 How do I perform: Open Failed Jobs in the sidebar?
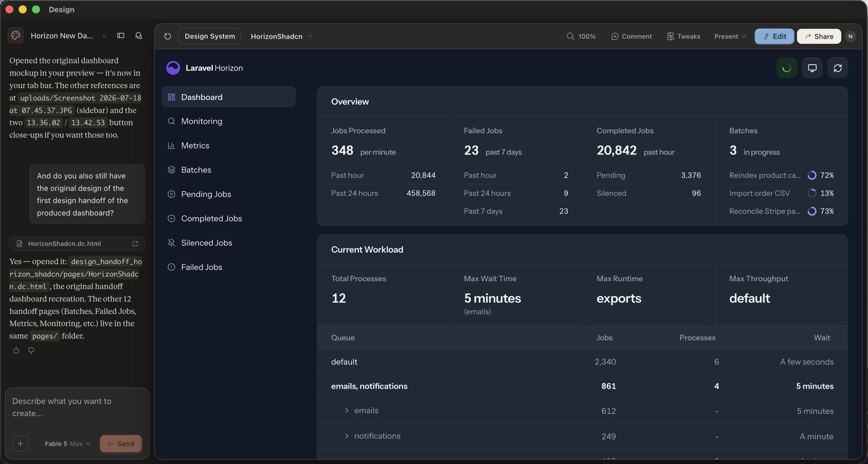pyautogui.click(x=229, y=267)
